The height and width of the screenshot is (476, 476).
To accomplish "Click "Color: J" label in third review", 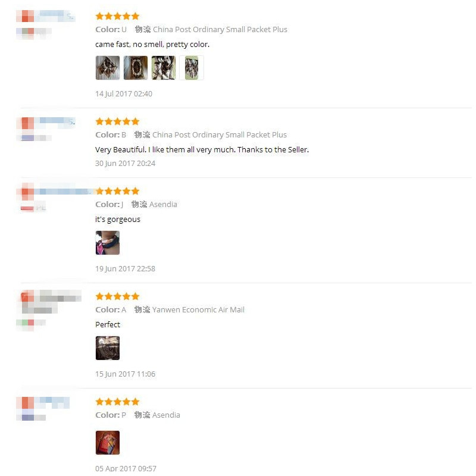I will pos(109,204).
